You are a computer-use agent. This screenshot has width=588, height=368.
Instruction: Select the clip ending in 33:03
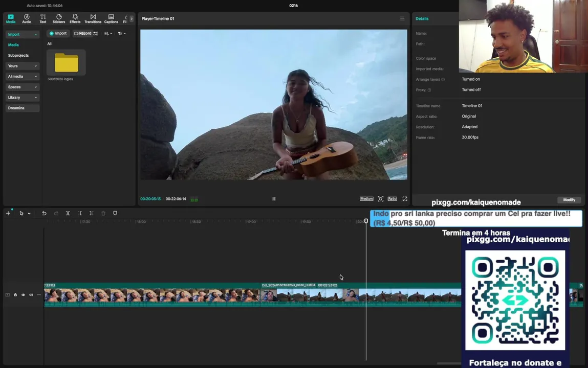point(152,294)
